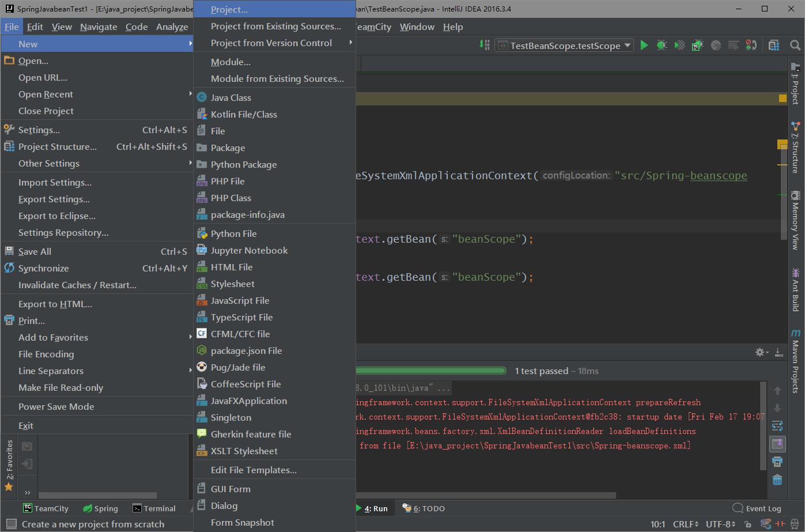This screenshot has width=805, height=532.
Task: Open the Event Log button
Action: pos(757,508)
